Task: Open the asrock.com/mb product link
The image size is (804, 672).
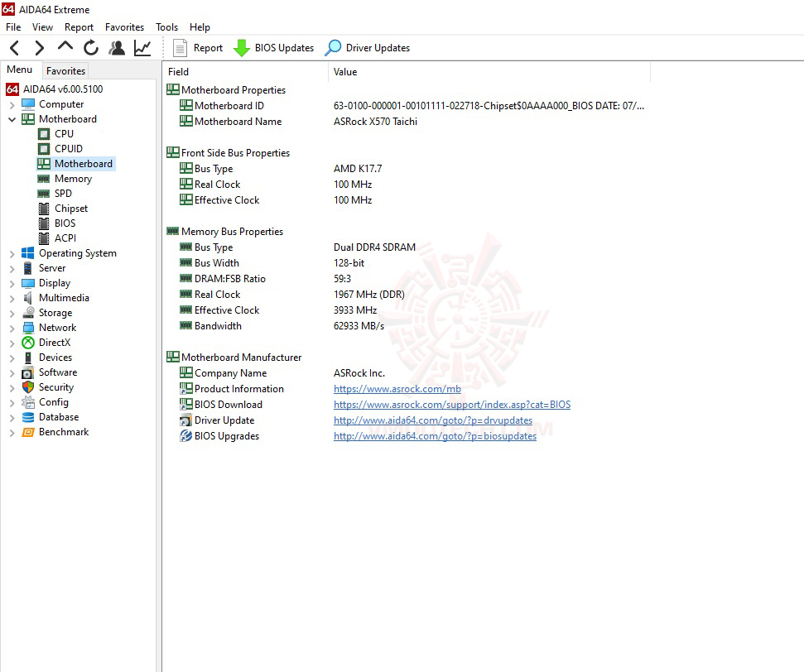Action: point(397,389)
